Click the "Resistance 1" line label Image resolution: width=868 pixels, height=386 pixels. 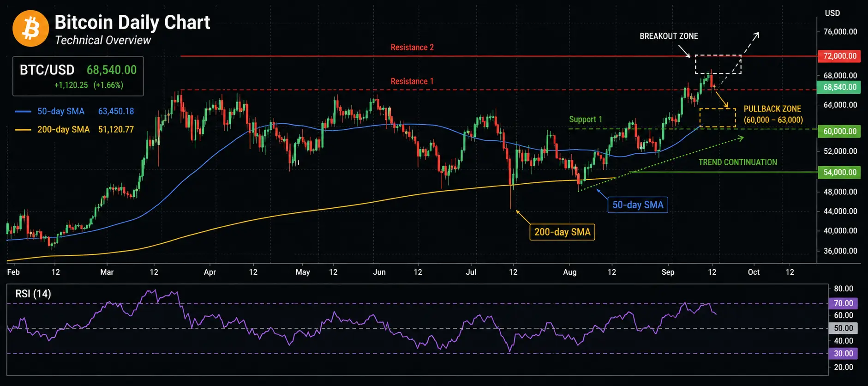412,81
